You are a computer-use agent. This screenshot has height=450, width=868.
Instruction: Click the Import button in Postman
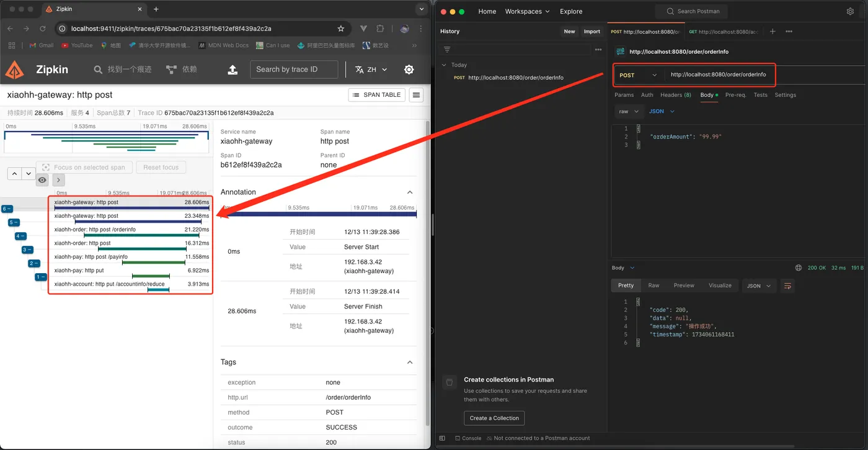(592, 31)
